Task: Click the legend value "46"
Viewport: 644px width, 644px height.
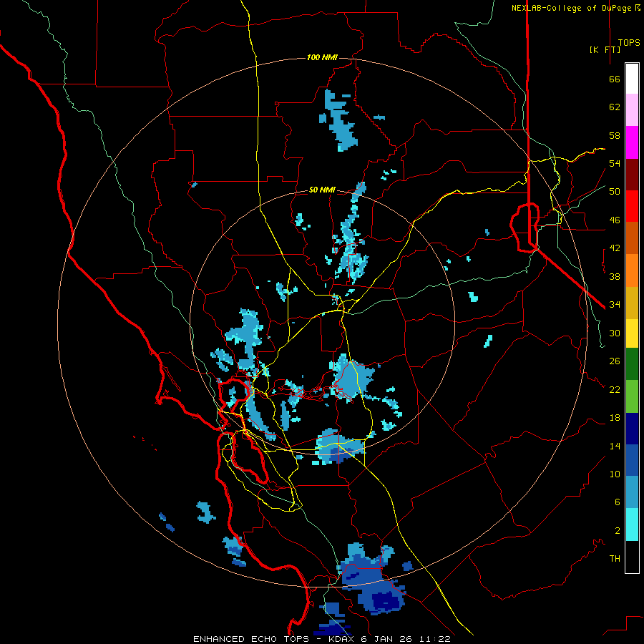Action: 615,220
